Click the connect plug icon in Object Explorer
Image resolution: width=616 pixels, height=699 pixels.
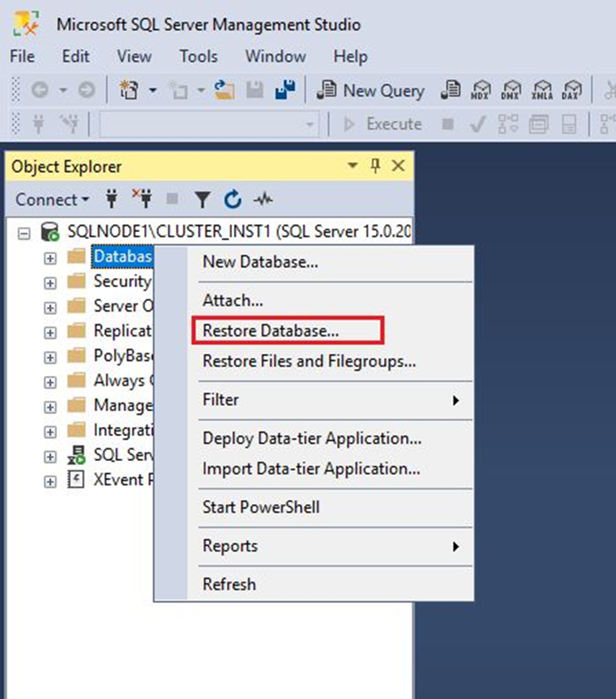point(111,199)
